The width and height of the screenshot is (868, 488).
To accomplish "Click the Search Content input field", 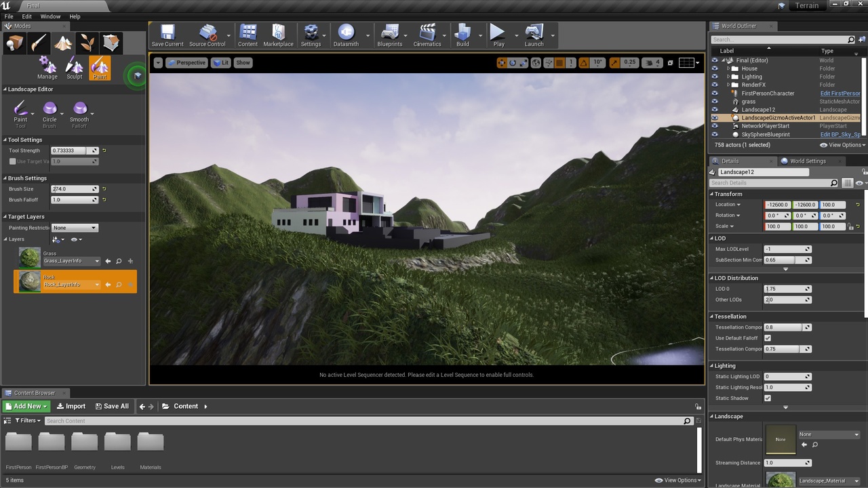I will (368, 421).
